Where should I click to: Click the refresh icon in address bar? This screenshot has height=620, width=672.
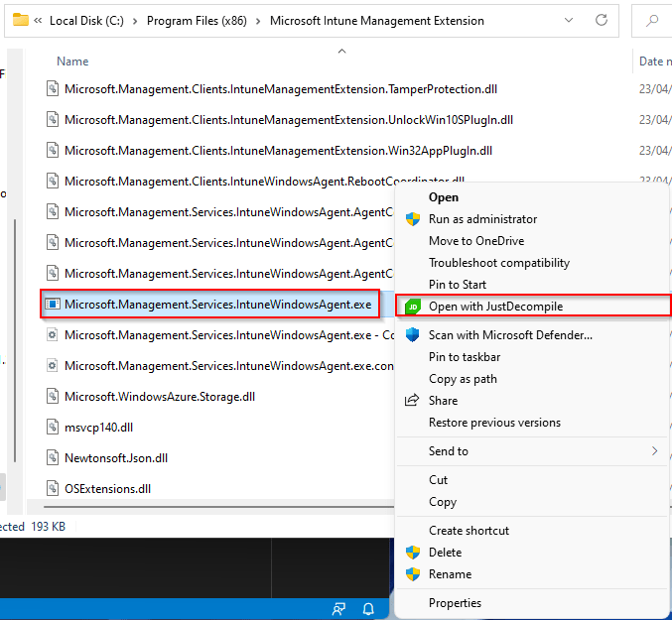click(x=602, y=20)
